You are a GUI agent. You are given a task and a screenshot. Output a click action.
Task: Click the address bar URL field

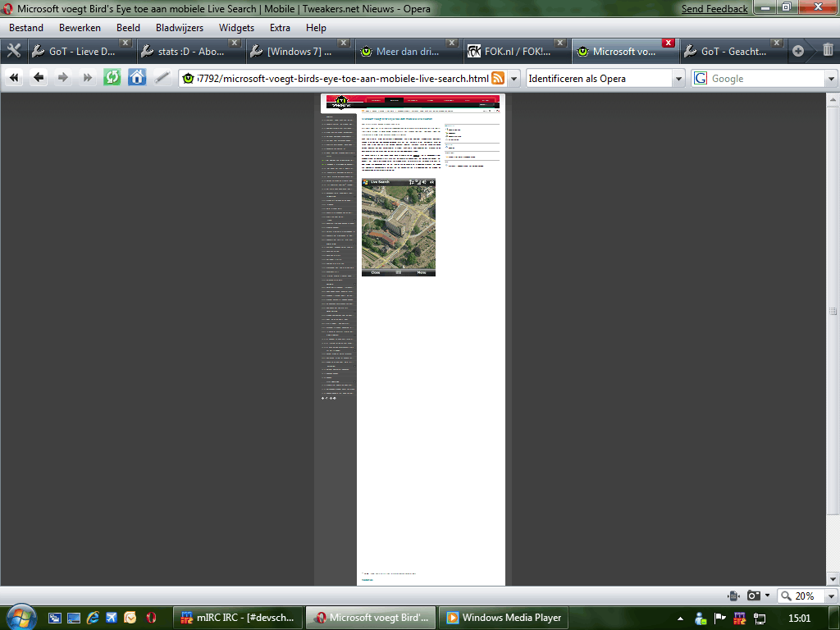[343, 78]
